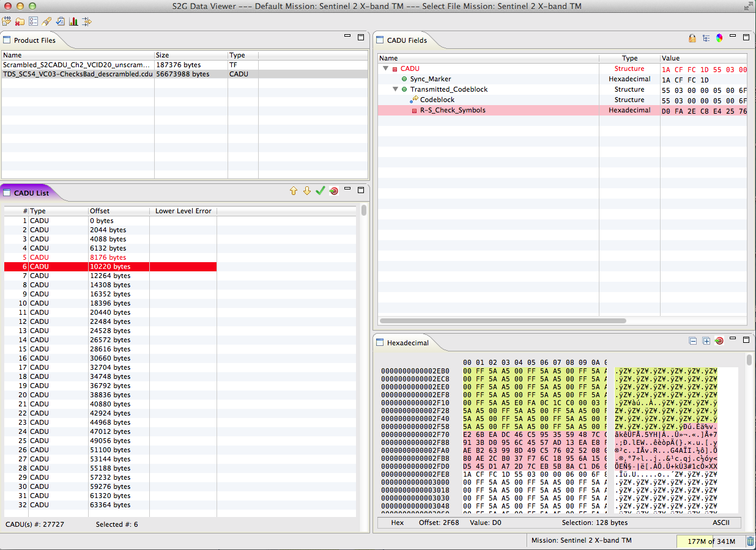The height and width of the screenshot is (550, 756).
Task: Select the Scrambled_S2CADU product file row
Action: coord(76,65)
